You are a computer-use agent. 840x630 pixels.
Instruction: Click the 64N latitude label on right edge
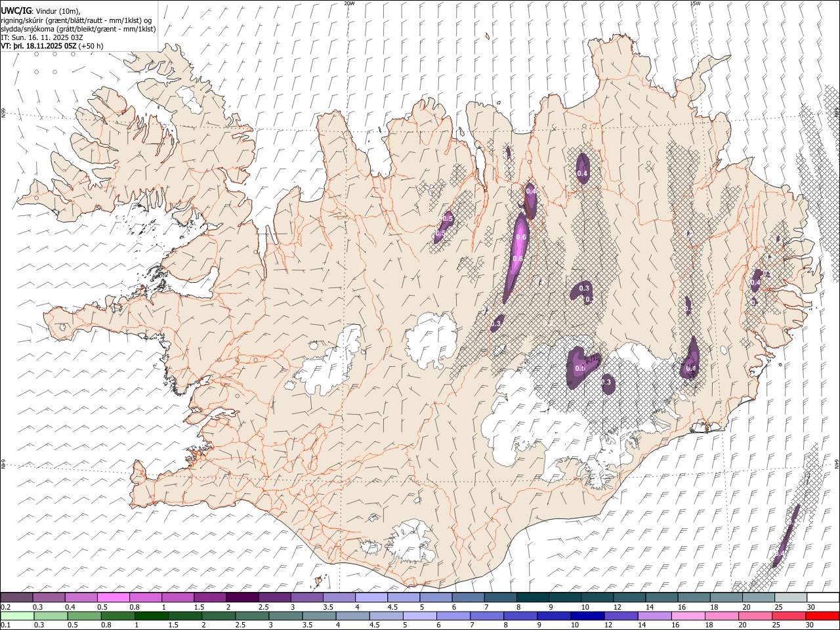(837, 463)
